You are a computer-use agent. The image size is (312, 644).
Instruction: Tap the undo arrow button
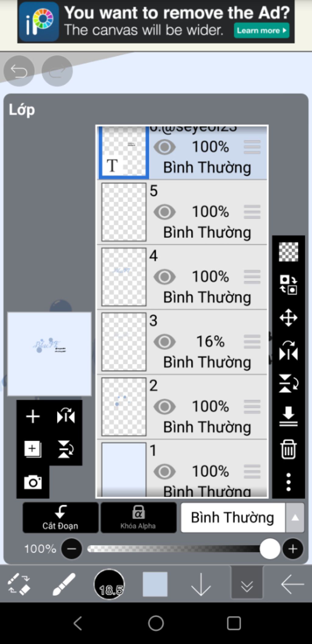pos(19,71)
